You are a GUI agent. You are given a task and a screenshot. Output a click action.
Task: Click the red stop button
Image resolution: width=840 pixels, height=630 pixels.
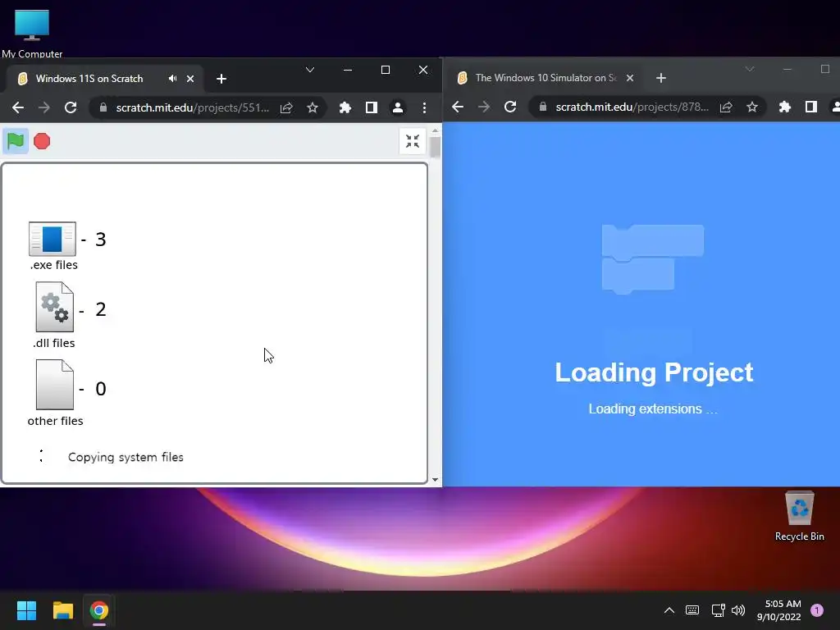[x=42, y=141]
